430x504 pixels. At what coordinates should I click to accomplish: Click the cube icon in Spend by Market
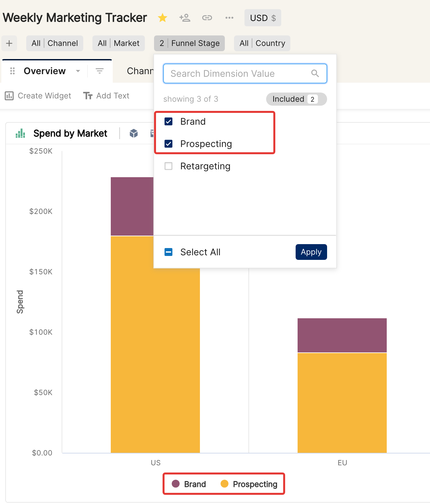(134, 133)
